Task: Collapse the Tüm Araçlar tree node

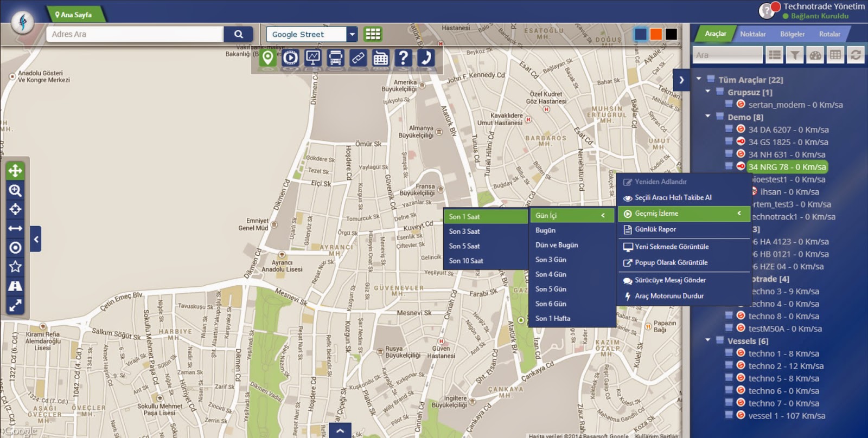Action: pos(699,79)
